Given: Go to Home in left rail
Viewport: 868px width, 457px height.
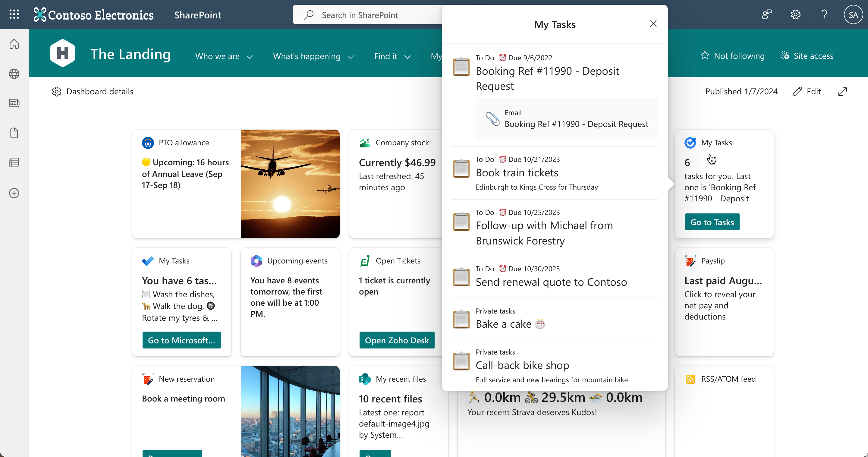Looking at the screenshot, I should 14,44.
